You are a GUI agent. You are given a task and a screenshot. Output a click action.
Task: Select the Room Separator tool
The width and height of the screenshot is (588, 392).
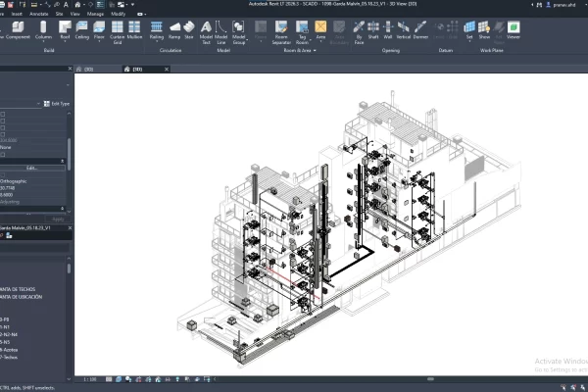coord(281,32)
